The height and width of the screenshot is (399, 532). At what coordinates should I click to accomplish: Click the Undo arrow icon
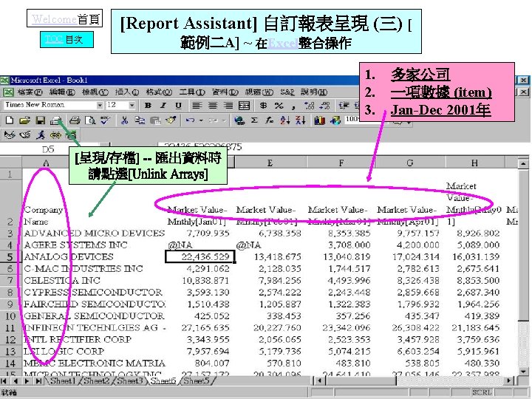point(190,120)
